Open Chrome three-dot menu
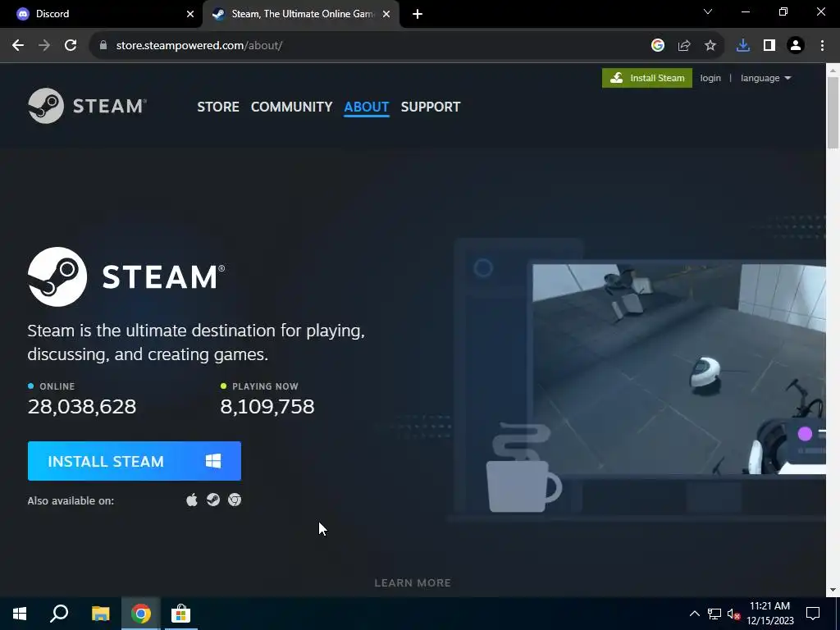This screenshot has width=840, height=630. [x=822, y=46]
